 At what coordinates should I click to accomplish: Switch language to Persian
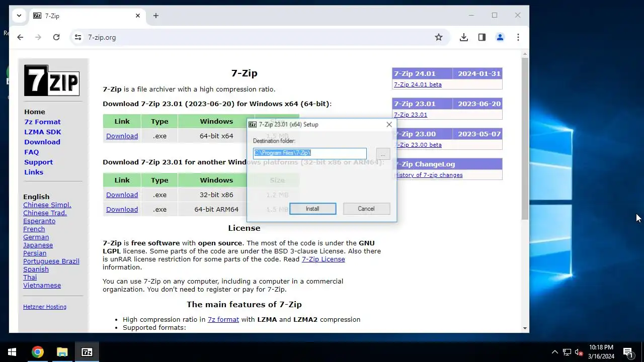tap(35, 253)
